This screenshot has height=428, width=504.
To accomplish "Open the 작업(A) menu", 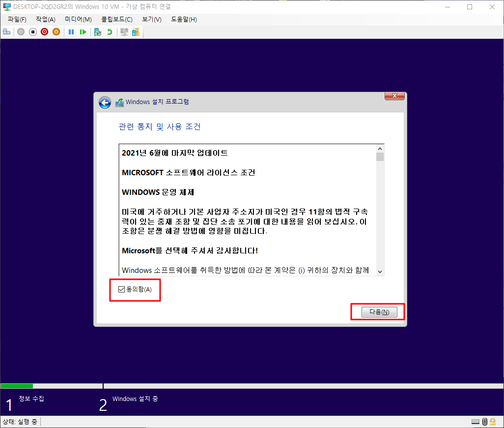I will pyautogui.click(x=46, y=19).
